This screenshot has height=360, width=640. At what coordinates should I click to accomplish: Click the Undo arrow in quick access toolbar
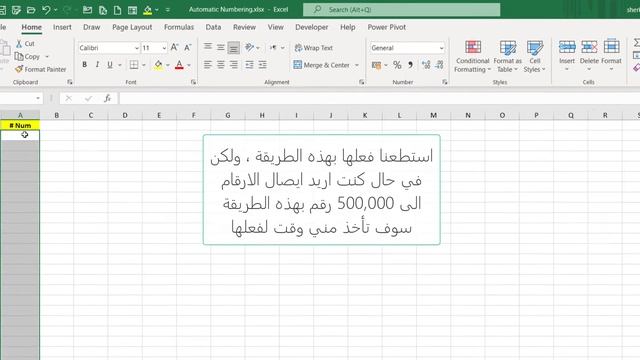[x=46, y=9]
